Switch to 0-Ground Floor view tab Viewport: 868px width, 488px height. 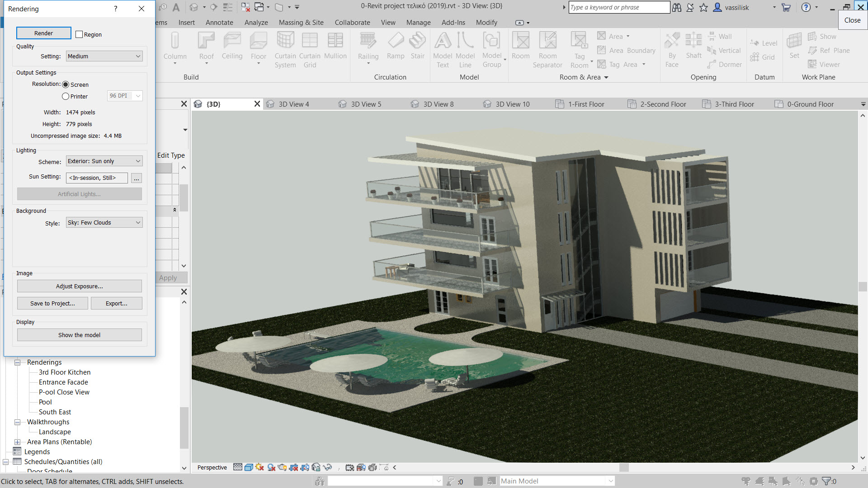click(x=810, y=104)
